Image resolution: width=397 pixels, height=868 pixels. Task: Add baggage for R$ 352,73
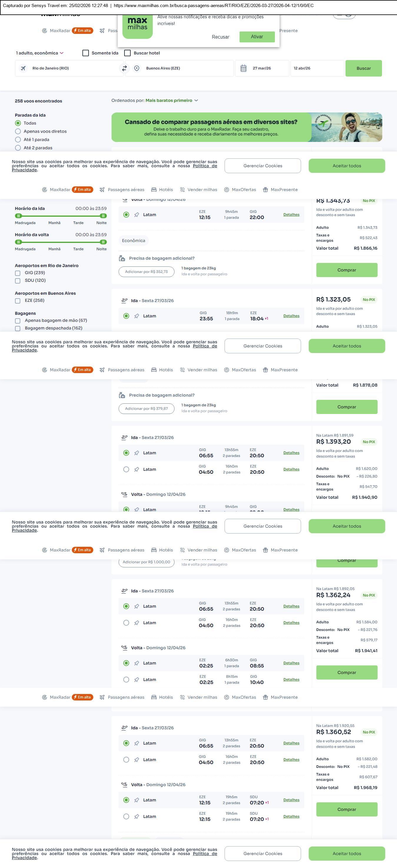point(146,272)
